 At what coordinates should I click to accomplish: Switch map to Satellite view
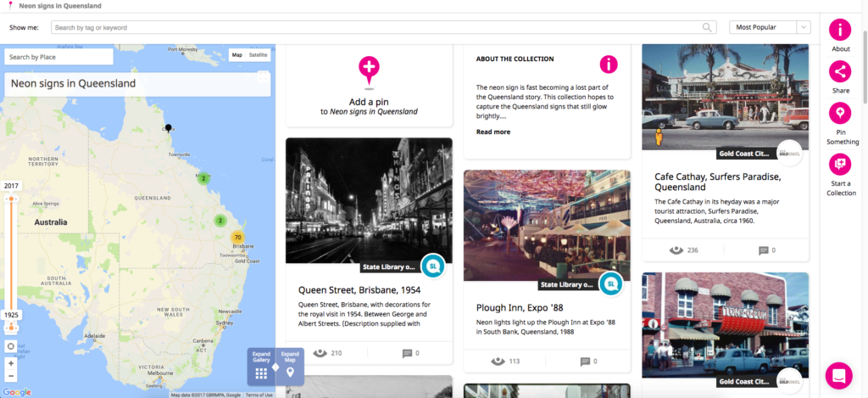click(258, 55)
